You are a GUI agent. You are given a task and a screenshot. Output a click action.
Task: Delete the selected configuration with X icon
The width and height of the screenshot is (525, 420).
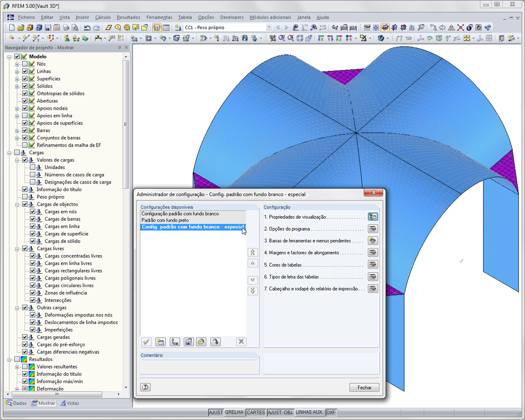point(241,342)
